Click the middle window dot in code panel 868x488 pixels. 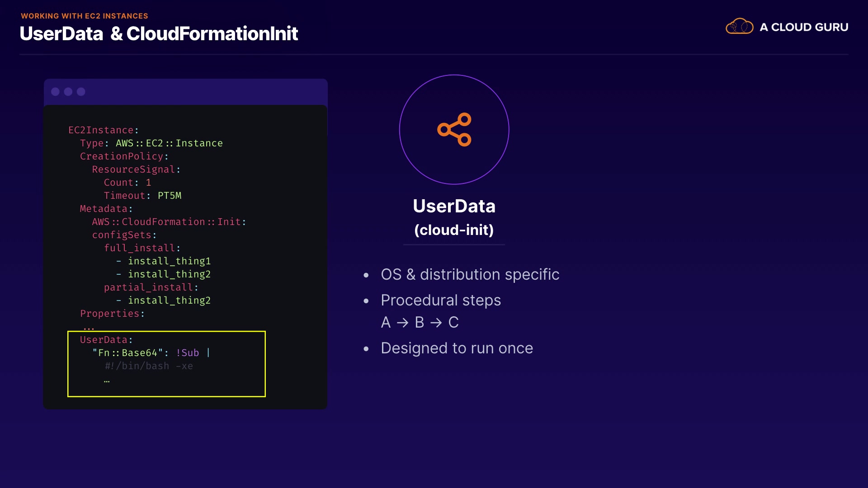click(x=68, y=92)
